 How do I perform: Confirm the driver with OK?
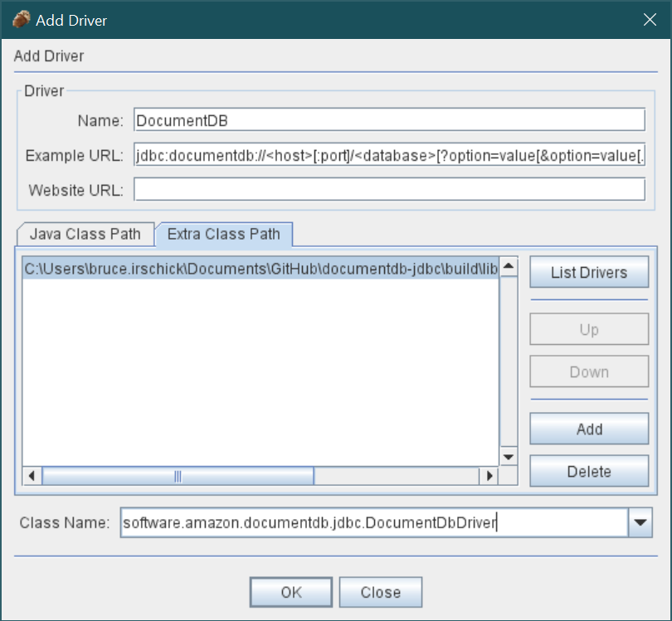pos(291,592)
